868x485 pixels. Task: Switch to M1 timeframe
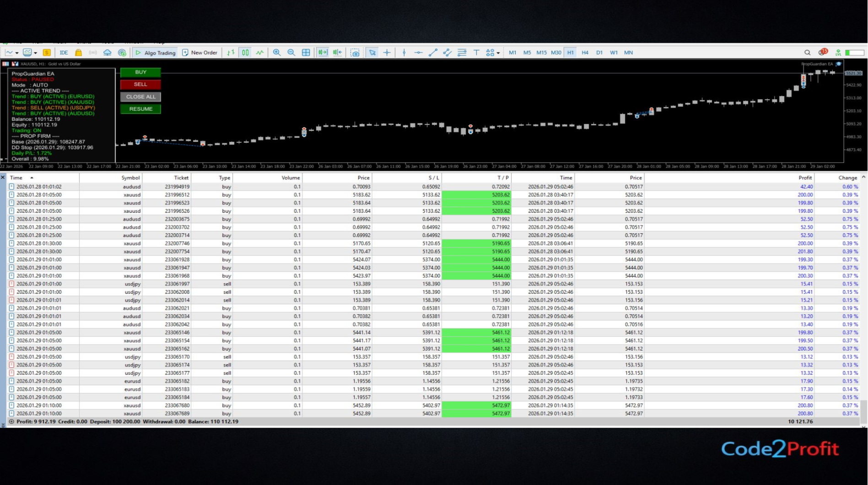512,53
